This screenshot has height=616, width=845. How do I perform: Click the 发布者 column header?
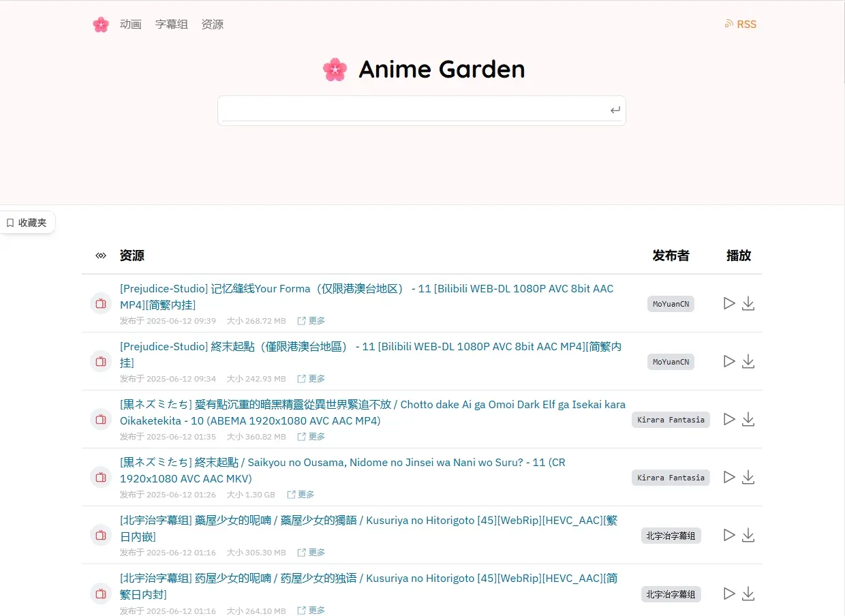tap(671, 256)
